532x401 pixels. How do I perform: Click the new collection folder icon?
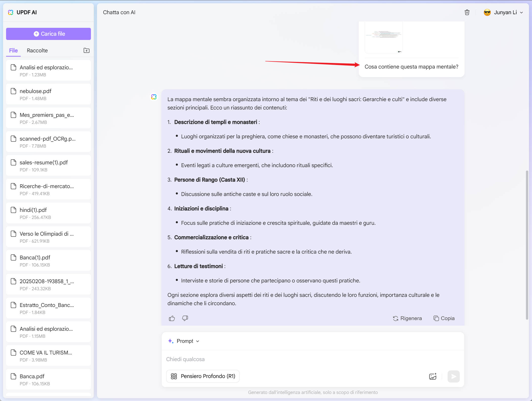point(86,50)
